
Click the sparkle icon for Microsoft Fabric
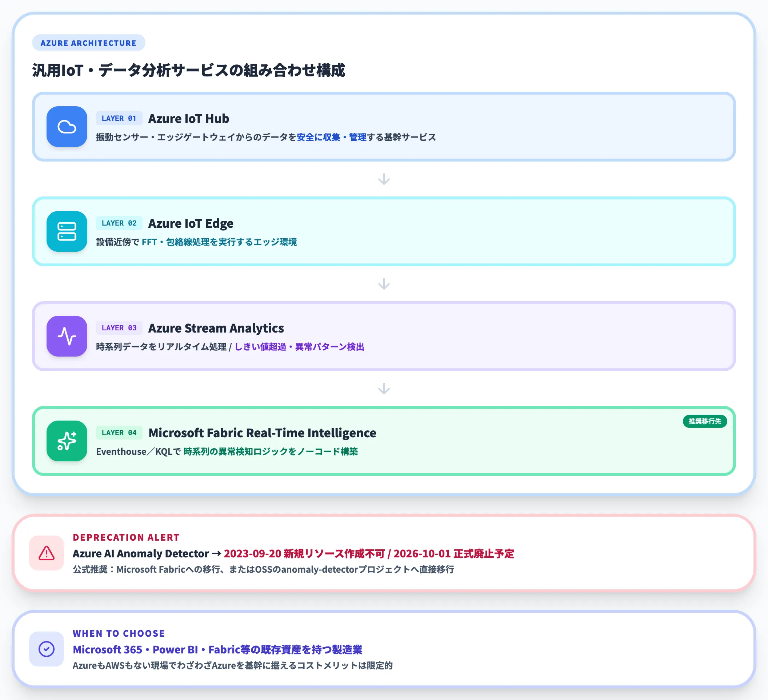tap(67, 441)
